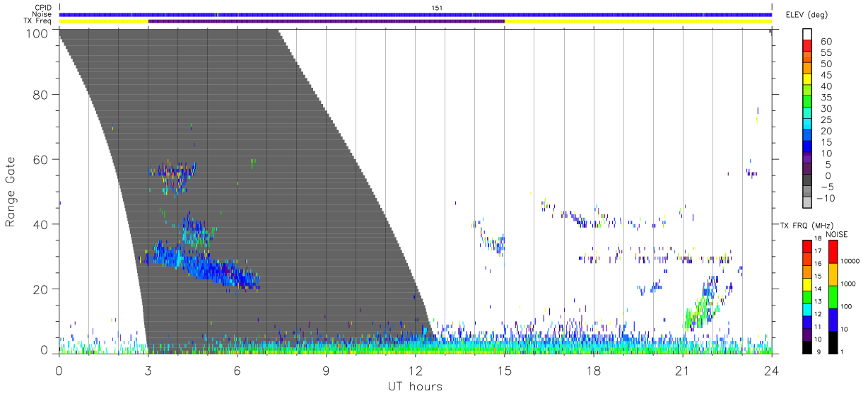
Task: Pick the cyan segment of TX FRQ color bar
Action: pyautogui.click(x=807, y=308)
